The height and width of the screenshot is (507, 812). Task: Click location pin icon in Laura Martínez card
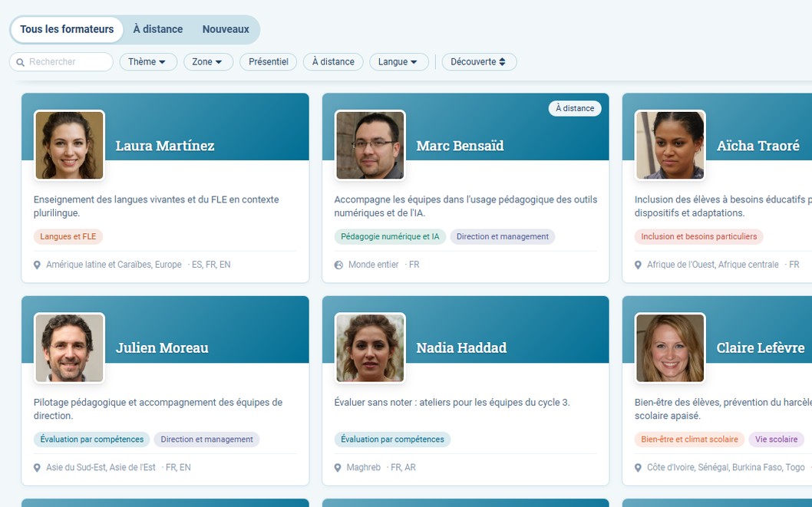click(x=37, y=265)
